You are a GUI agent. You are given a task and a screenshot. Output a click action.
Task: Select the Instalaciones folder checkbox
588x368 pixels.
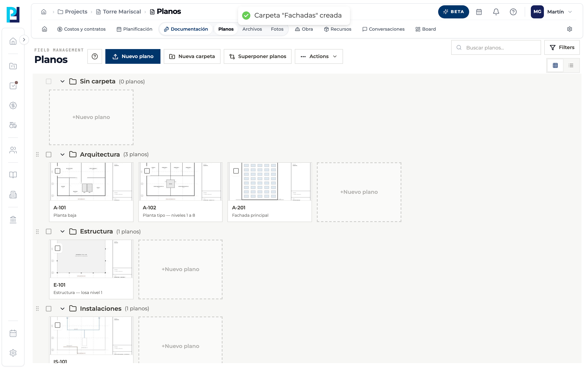(x=49, y=309)
